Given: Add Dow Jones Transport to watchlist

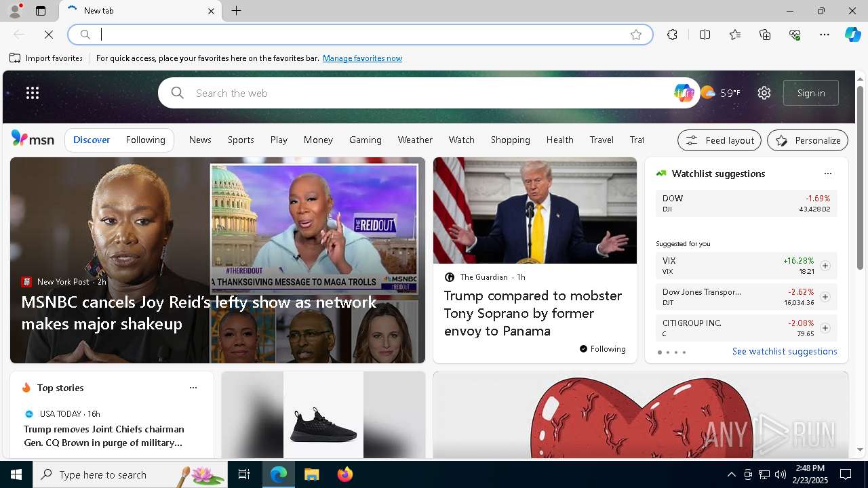Looking at the screenshot, I should tap(825, 297).
